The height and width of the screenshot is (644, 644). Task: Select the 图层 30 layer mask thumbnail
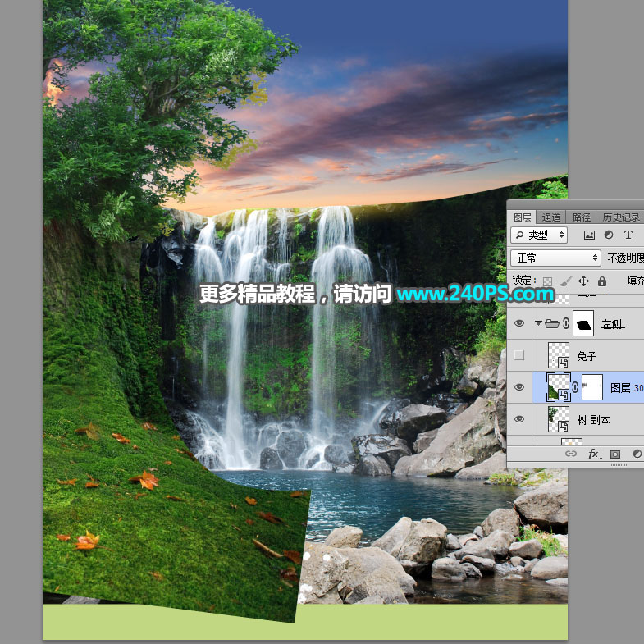pyautogui.click(x=592, y=387)
